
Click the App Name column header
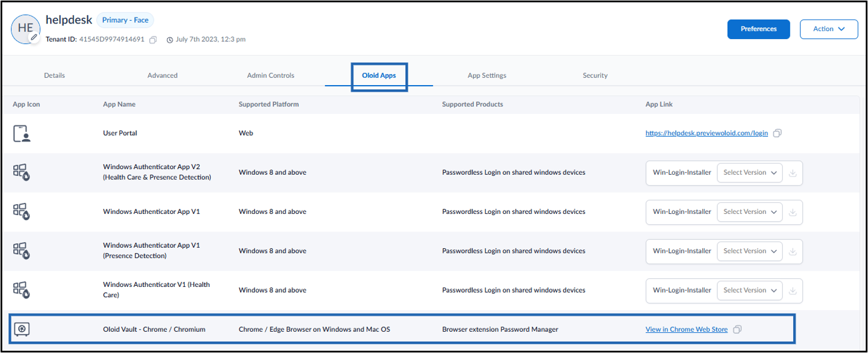coord(119,105)
